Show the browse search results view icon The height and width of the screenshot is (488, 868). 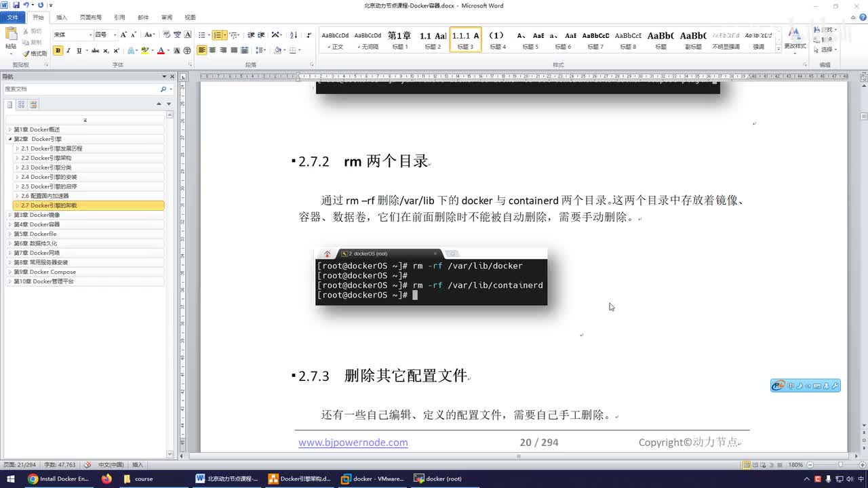tap(33, 104)
